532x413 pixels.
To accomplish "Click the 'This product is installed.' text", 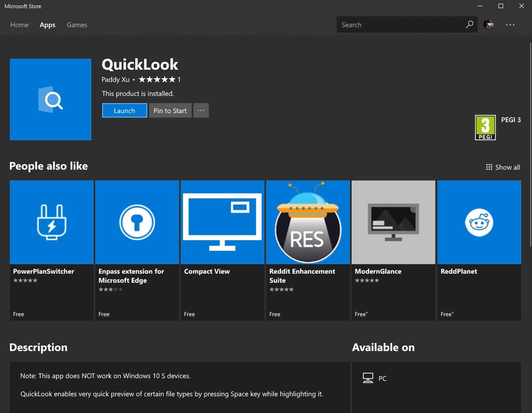I will click(138, 93).
